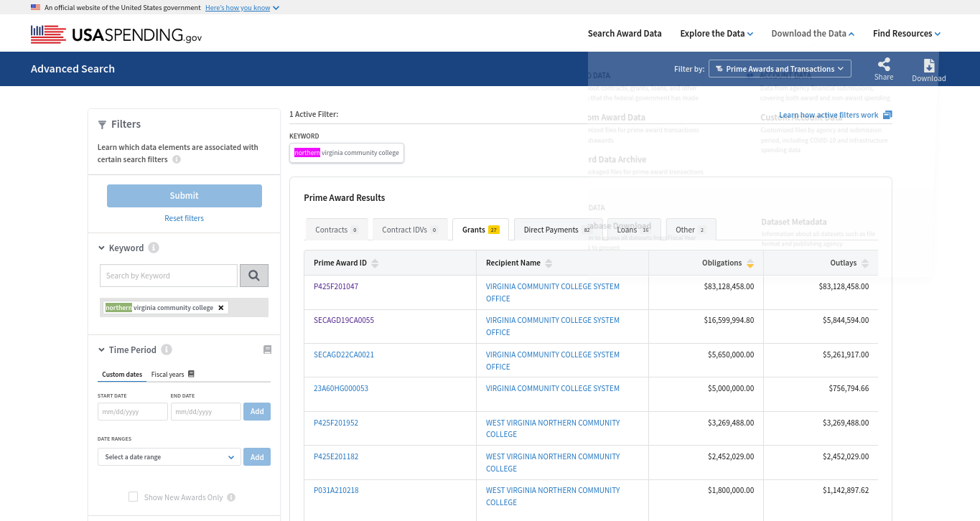Click Learn how active filters work link
Image resolution: width=980 pixels, height=521 pixels.
[829, 115]
